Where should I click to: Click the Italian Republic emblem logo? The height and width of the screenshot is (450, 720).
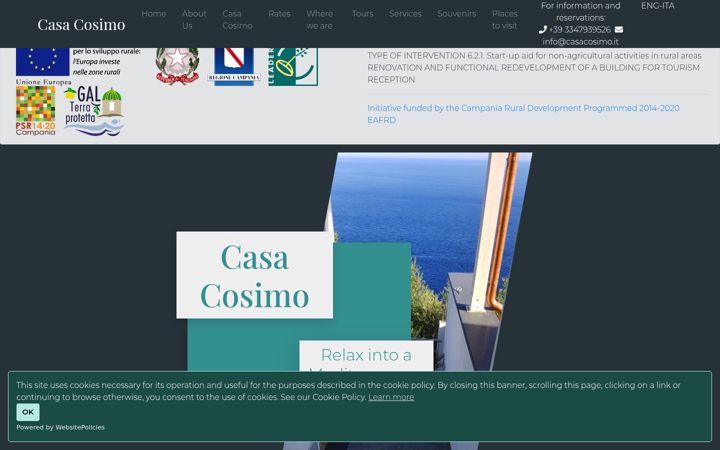coord(177,66)
